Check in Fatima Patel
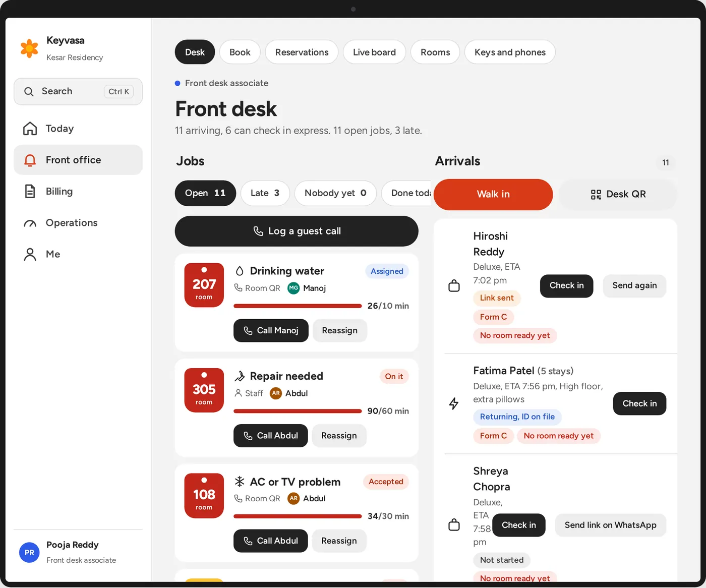Screen dimensions: 706x588 (x=640, y=404)
